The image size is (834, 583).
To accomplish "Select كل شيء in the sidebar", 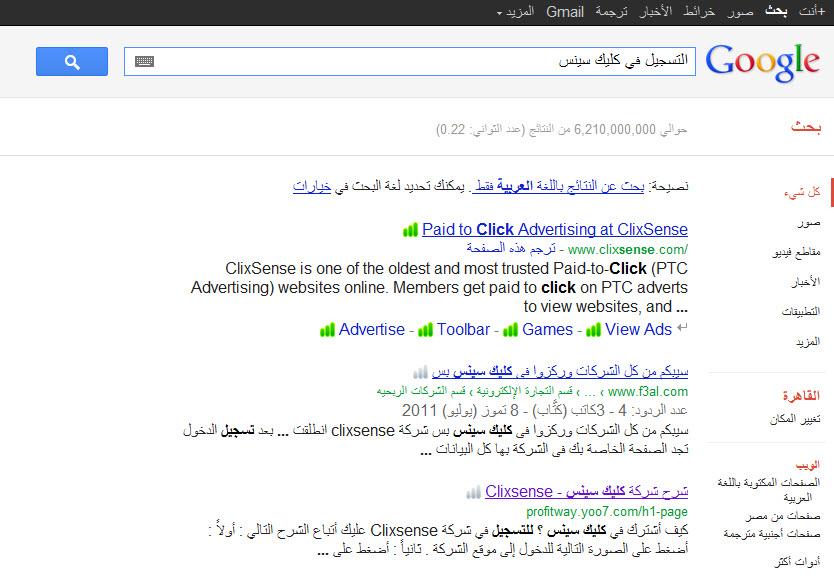I will pos(802,193).
